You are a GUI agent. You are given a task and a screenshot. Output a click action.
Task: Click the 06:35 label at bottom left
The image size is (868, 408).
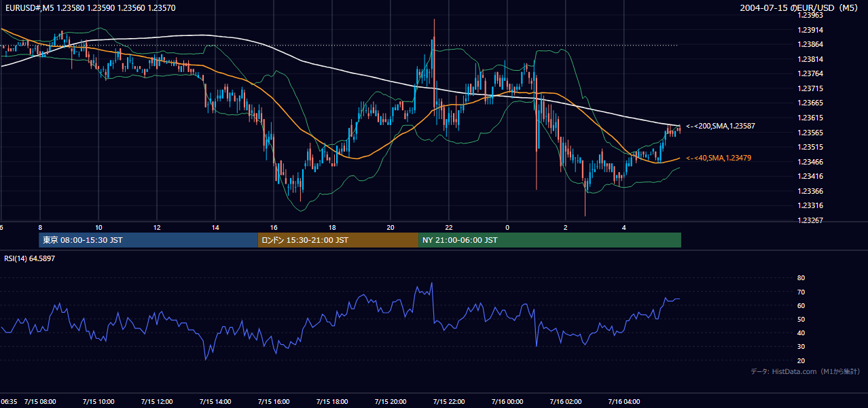point(9,401)
